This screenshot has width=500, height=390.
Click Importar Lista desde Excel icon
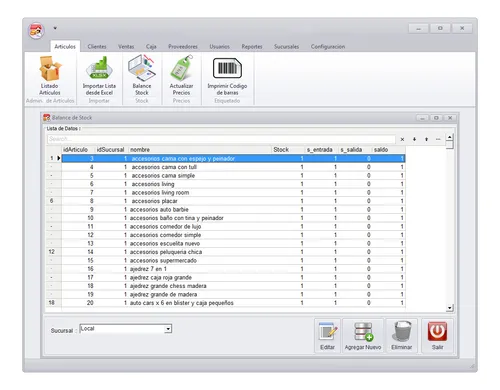click(x=99, y=76)
